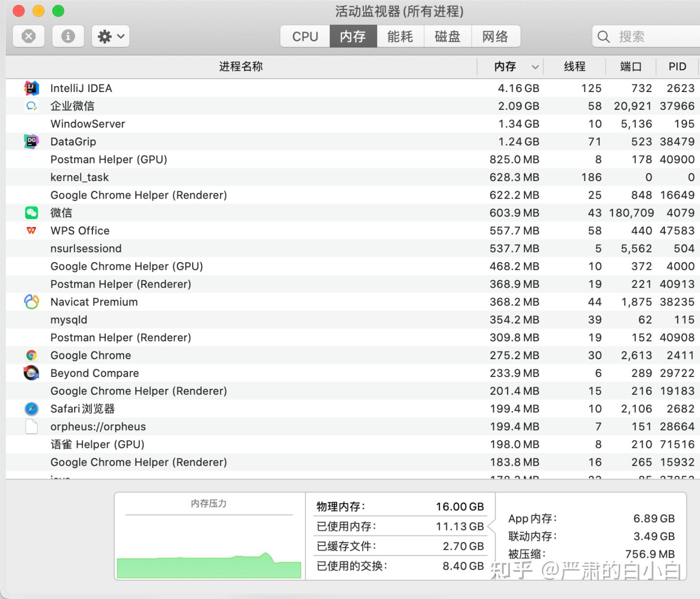Sort by the 进程名称 column header
Screen dimensions: 700x599
(x=241, y=67)
